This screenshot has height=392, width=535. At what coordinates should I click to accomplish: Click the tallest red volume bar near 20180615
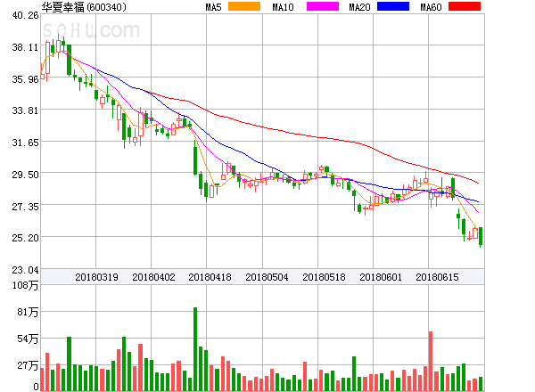pos(431,361)
